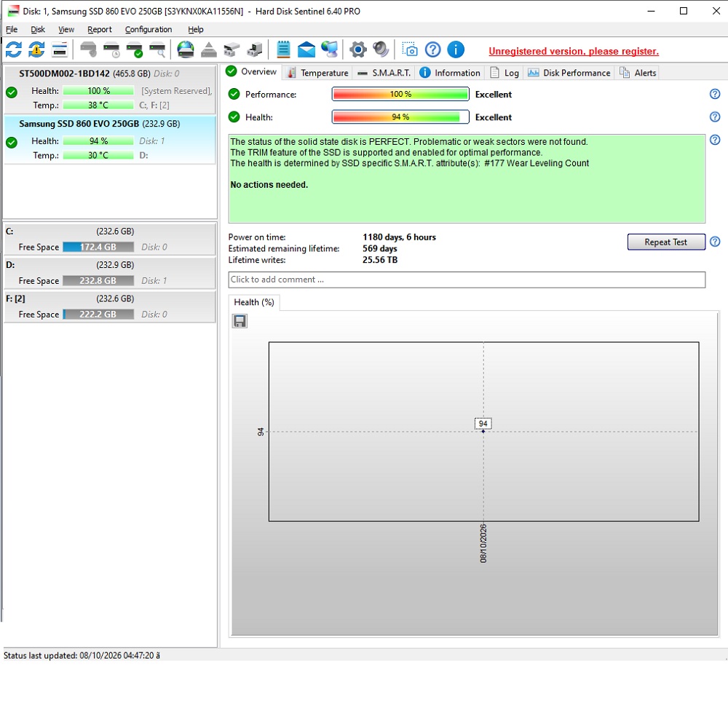728x728 pixels.
Task: Open the Configuration menu
Action: (x=148, y=29)
